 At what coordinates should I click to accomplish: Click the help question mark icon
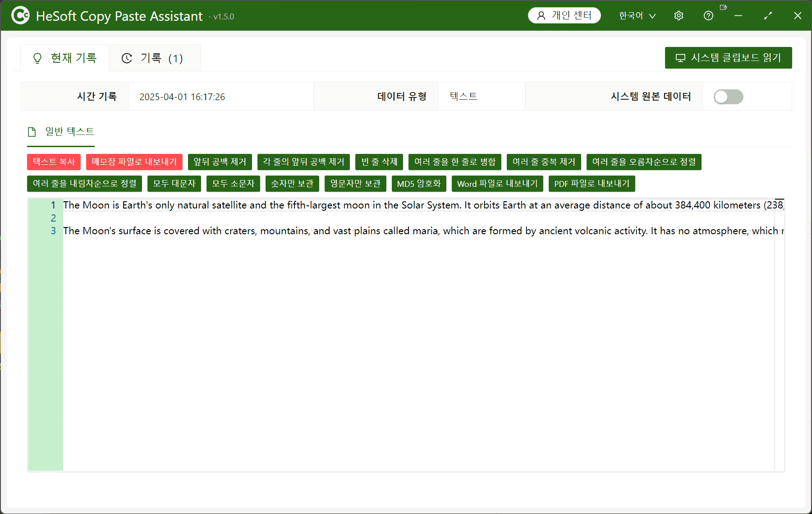point(708,16)
